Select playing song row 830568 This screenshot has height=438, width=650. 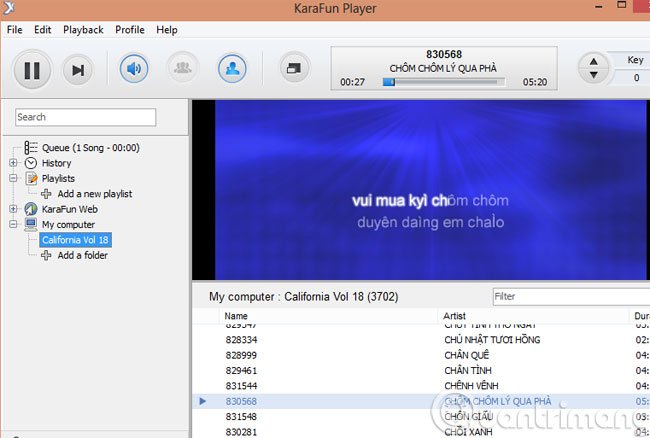click(x=421, y=401)
